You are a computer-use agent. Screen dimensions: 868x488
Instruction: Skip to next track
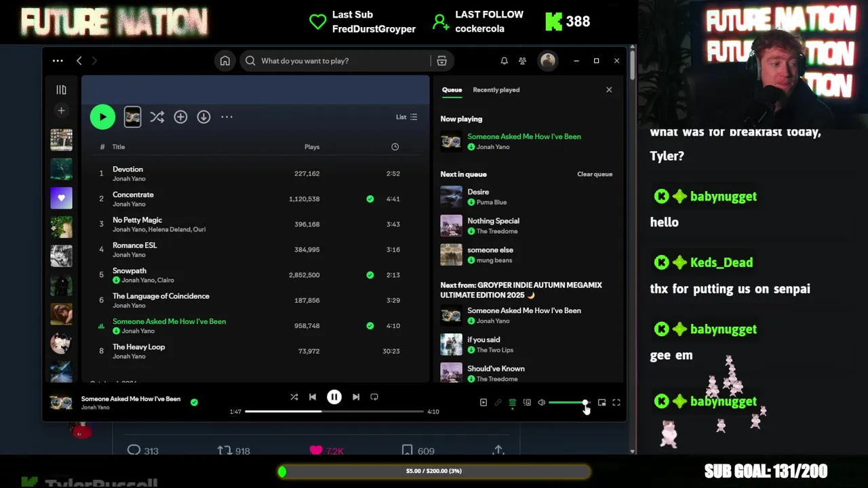(x=355, y=397)
